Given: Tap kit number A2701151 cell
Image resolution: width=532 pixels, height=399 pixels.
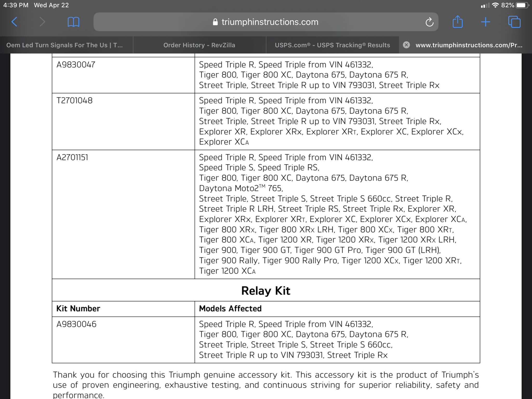Looking at the screenshot, I should point(72,157).
